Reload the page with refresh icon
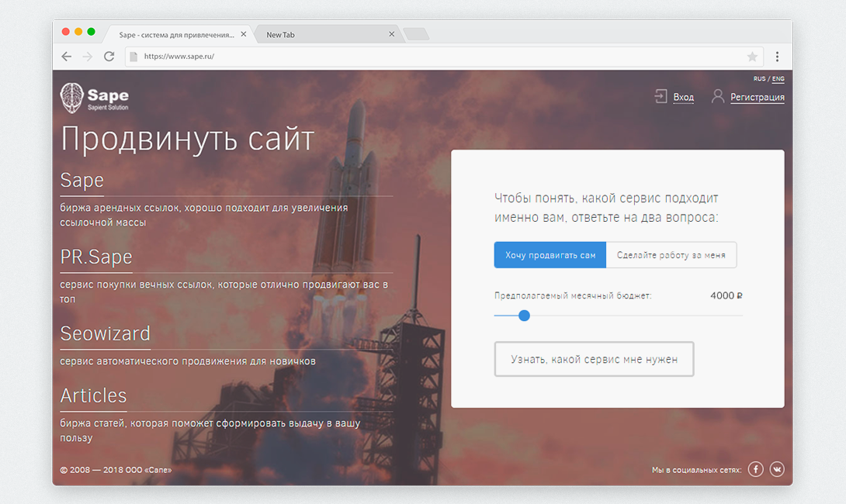 pos(109,57)
